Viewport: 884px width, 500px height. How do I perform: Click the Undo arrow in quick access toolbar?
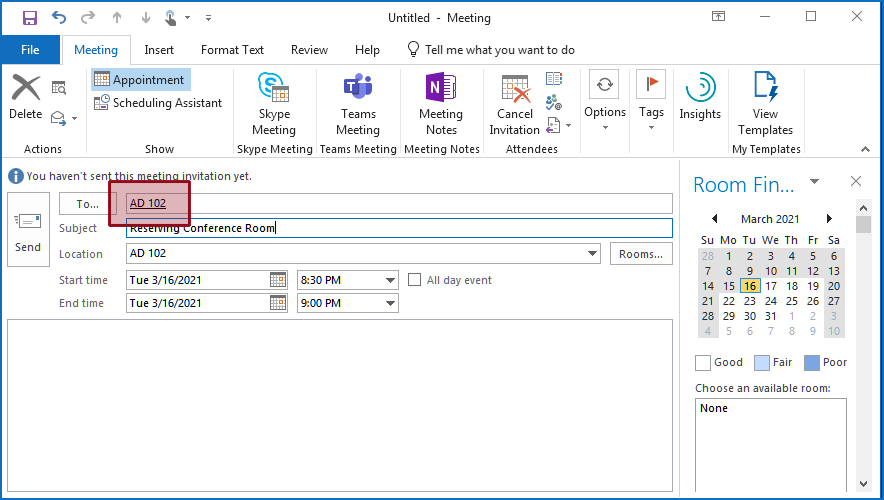(58, 17)
